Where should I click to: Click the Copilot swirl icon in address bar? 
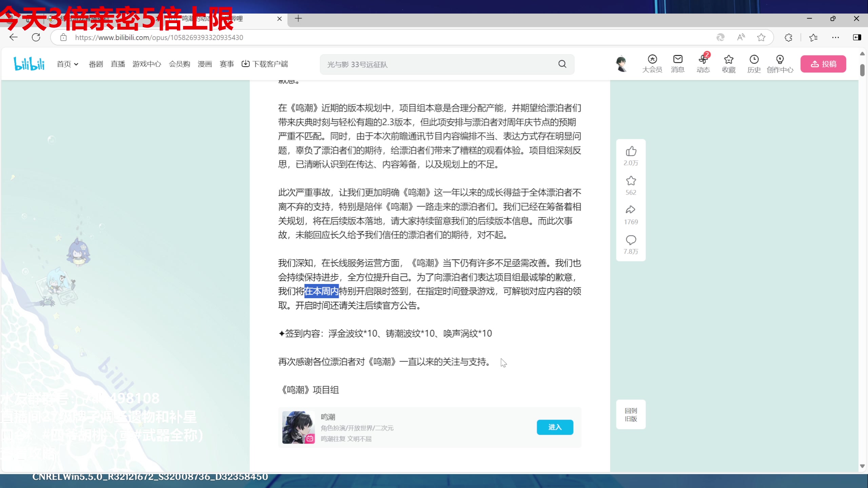click(721, 37)
